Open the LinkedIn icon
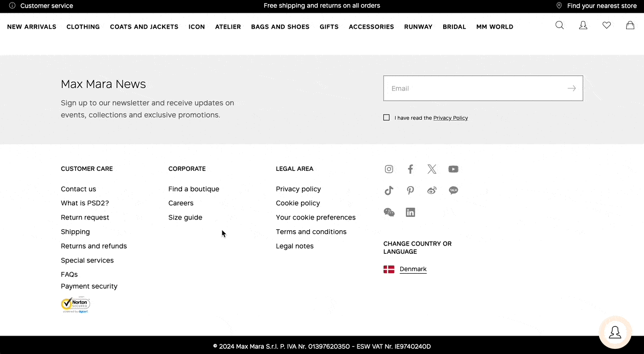Screen dimensions: 644x354 click(410, 212)
